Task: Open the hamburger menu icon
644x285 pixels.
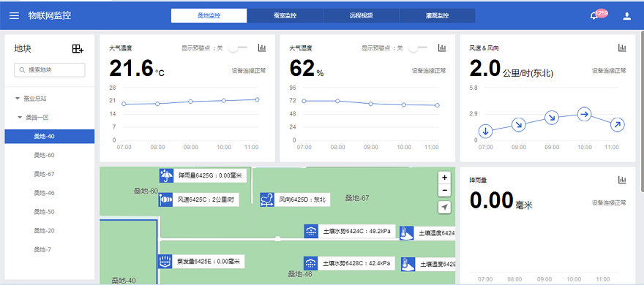Action: pyautogui.click(x=15, y=16)
